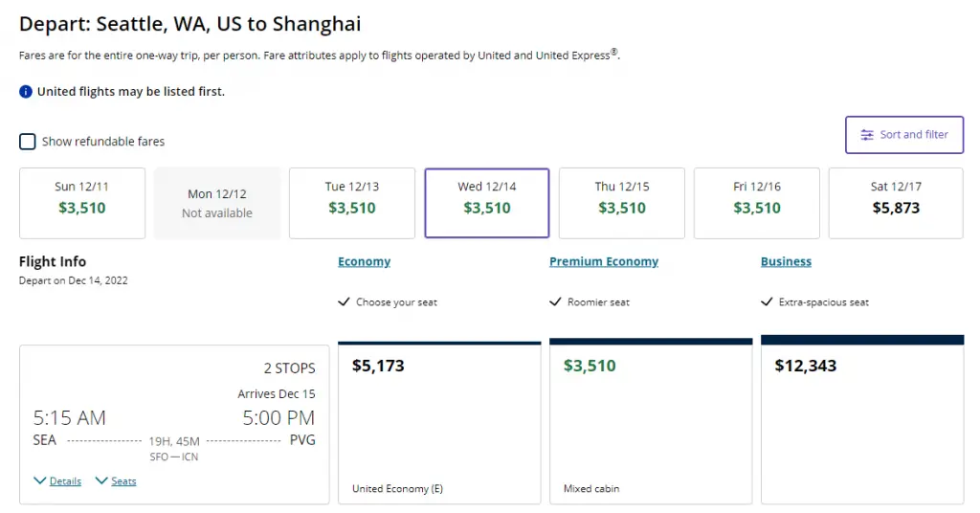Expand flight Details

point(65,481)
